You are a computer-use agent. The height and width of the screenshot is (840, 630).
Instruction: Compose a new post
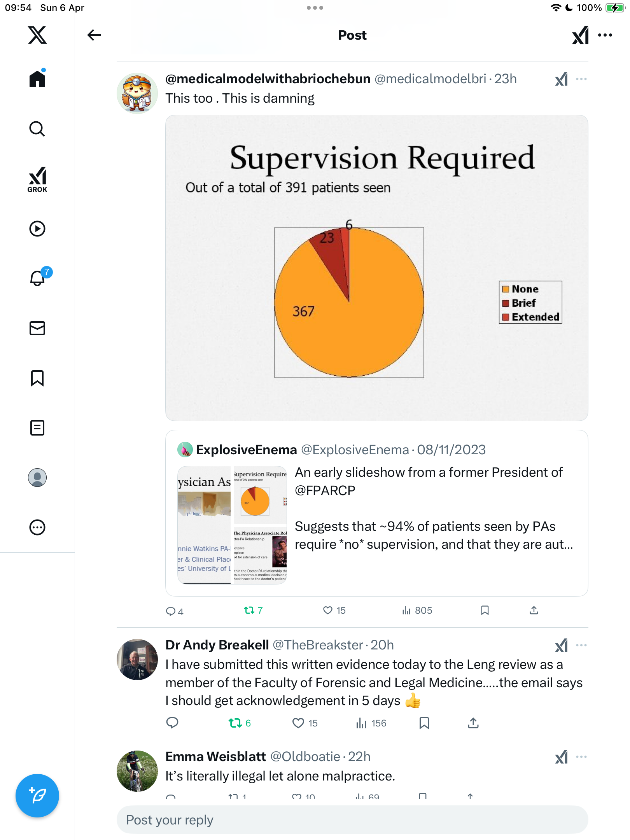click(37, 796)
